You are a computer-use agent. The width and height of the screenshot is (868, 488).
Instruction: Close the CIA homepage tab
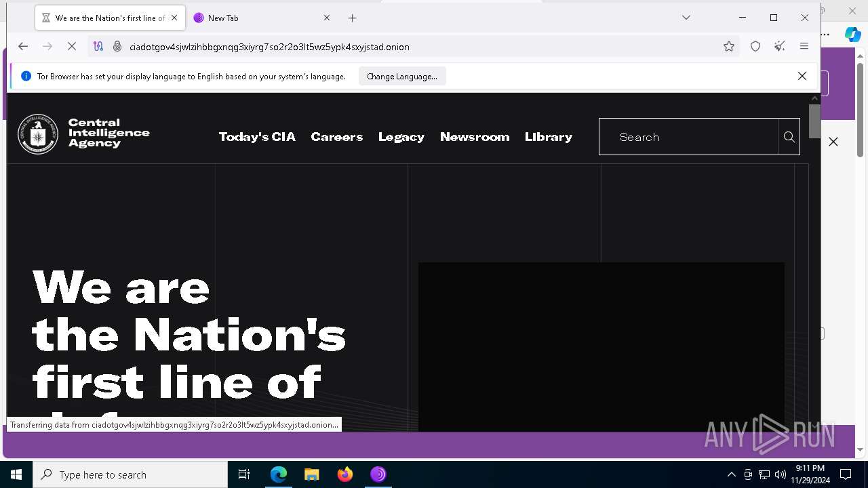click(174, 18)
